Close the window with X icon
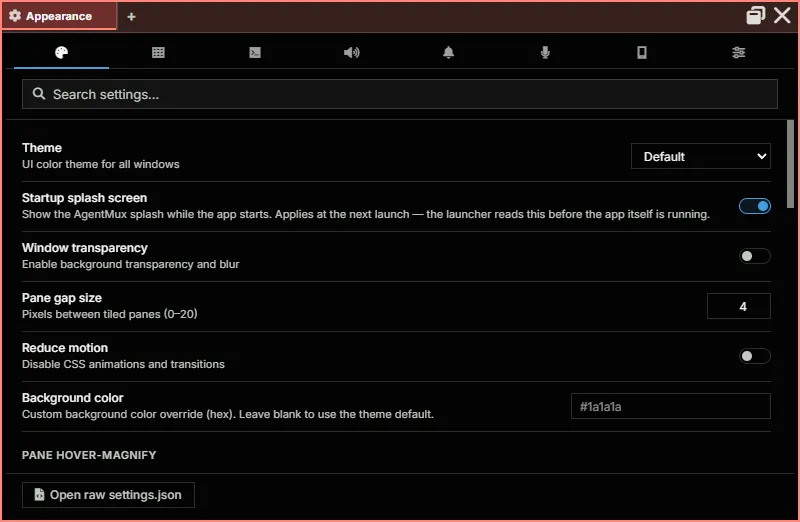 tap(782, 16)
